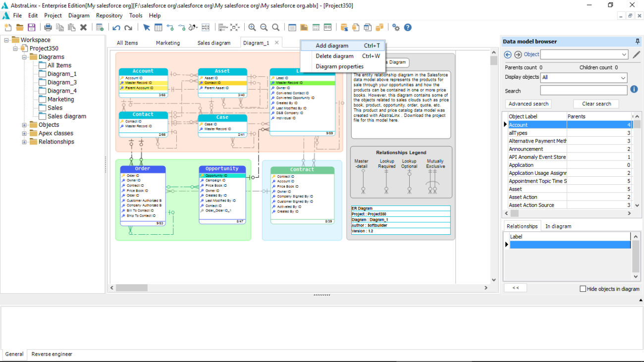Select the table grid tool icon

pos(159,27)
